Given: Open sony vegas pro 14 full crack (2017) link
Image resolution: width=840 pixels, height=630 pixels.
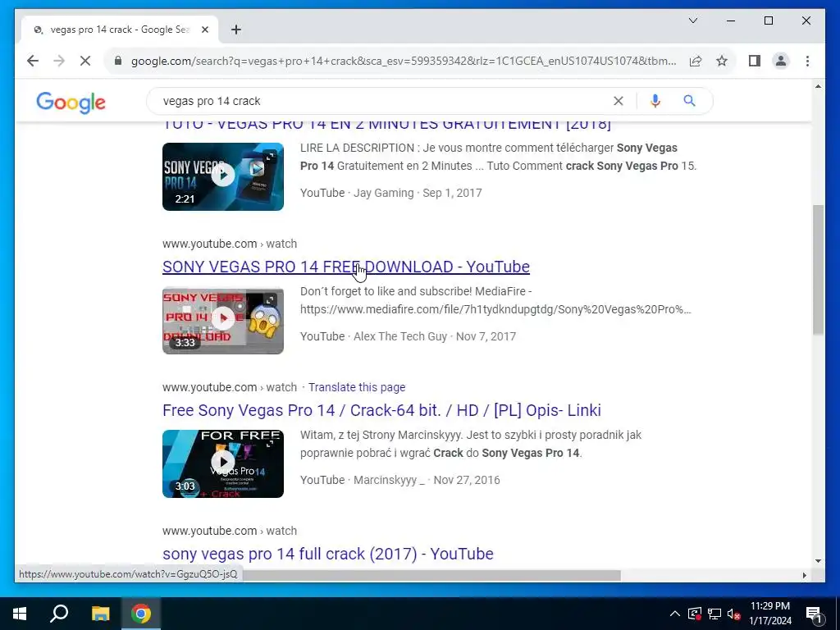Looking at the screenshot, I should coord(328,554).
